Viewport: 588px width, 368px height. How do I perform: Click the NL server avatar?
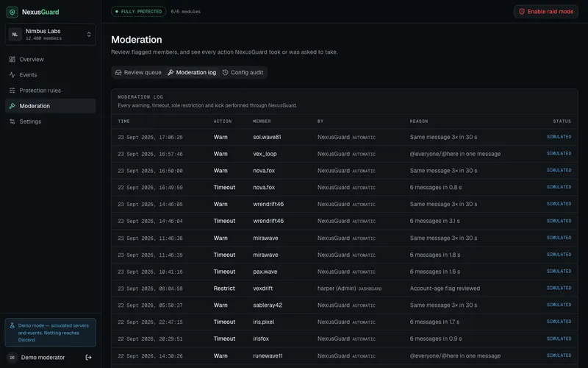pos(15,35)
